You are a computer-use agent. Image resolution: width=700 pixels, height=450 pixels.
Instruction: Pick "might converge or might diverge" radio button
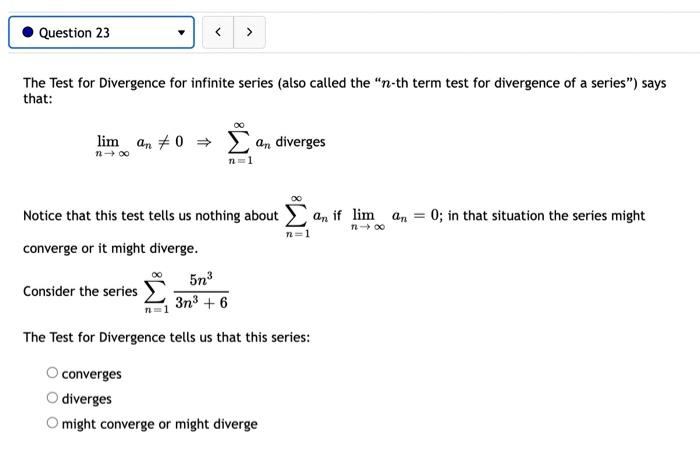pyautogui.click(x=52, y=422)
